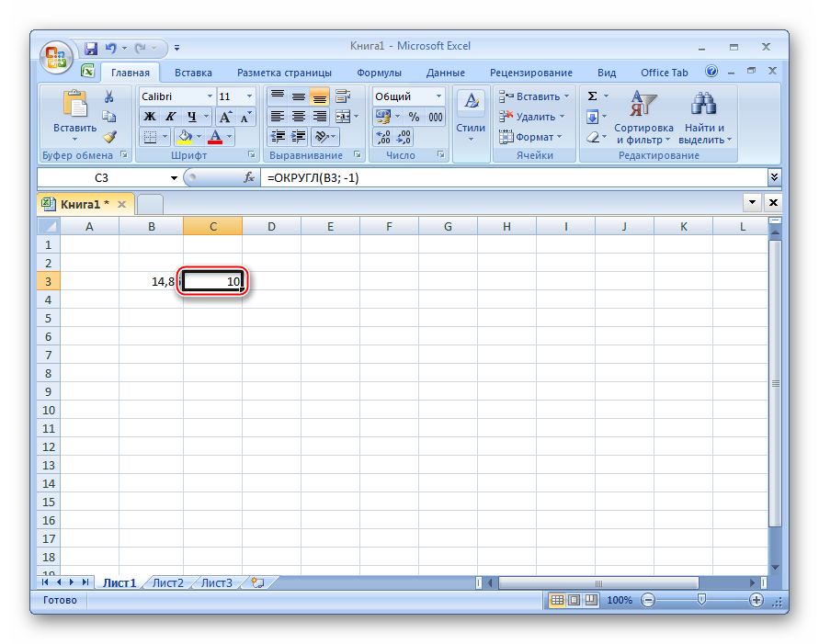Viewport: 819px width, 644px height.
Task: Toggle bold Ж formatting
Action: click(150, 117)
